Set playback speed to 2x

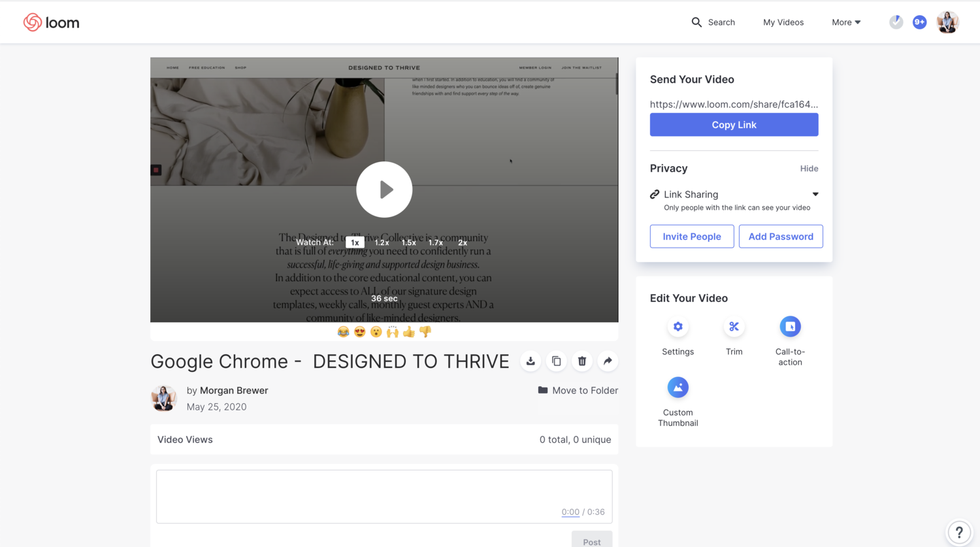[463, 242]
